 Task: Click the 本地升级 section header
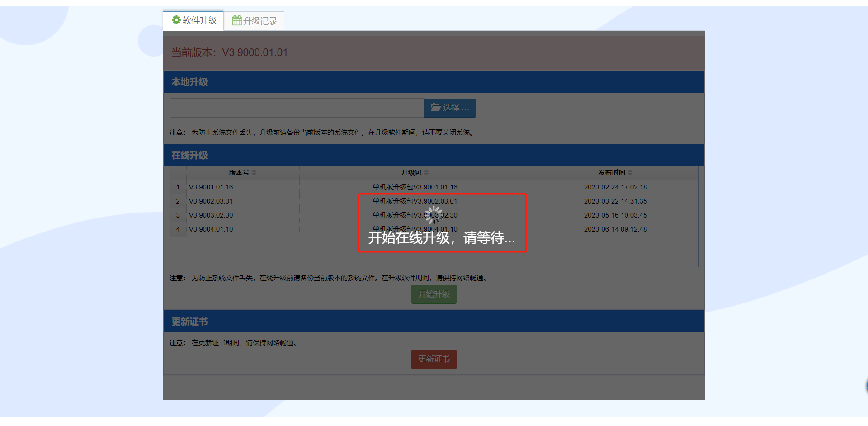(x=434, y=82)
